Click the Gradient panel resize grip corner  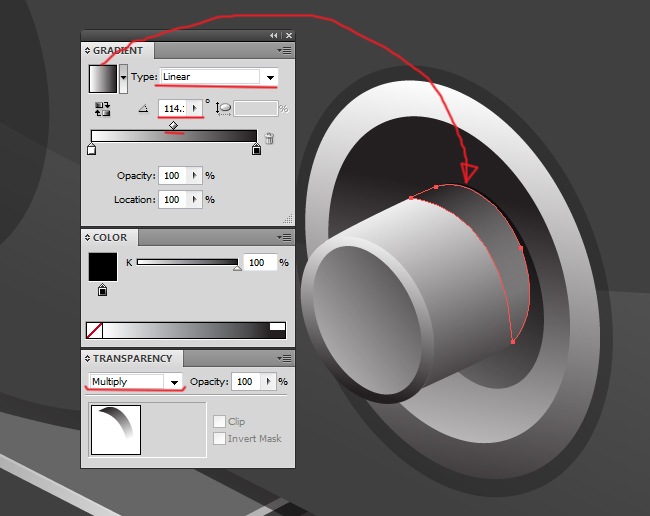click(x=289, y=218)
